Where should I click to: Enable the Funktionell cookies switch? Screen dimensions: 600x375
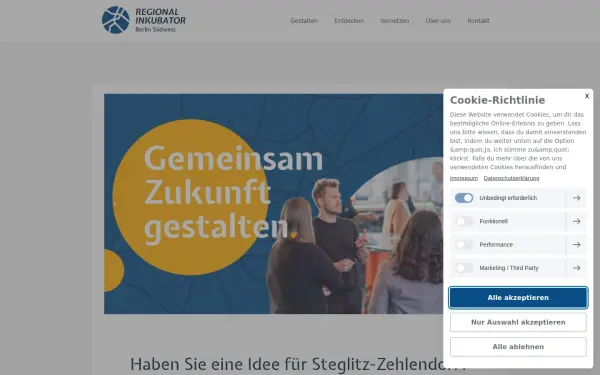coord(464,221)
